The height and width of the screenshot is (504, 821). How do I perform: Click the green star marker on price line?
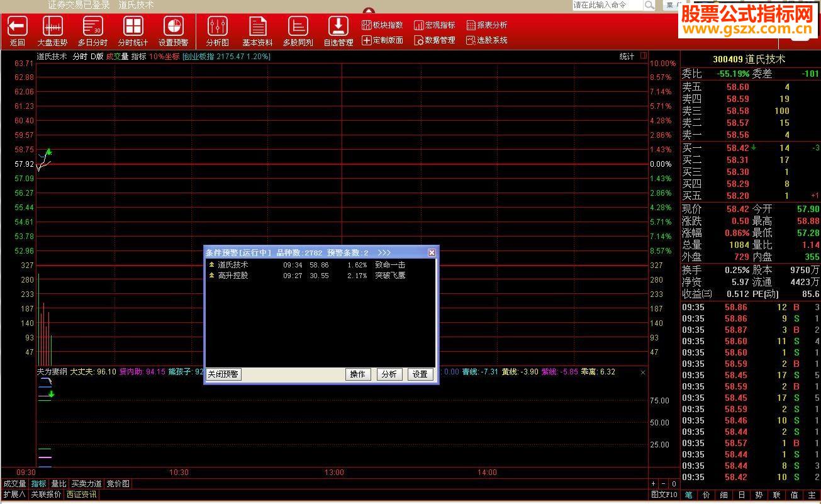click(x=48, y=152)
